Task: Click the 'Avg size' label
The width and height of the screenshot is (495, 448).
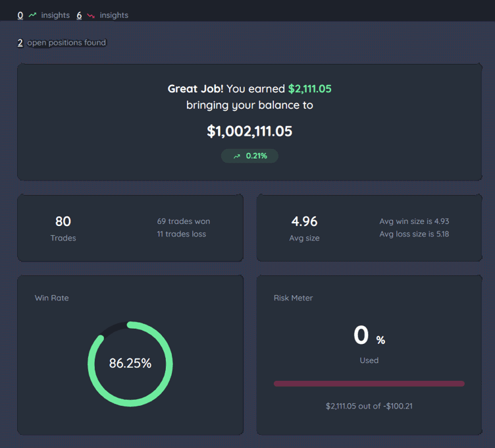Action: [304, 238]
